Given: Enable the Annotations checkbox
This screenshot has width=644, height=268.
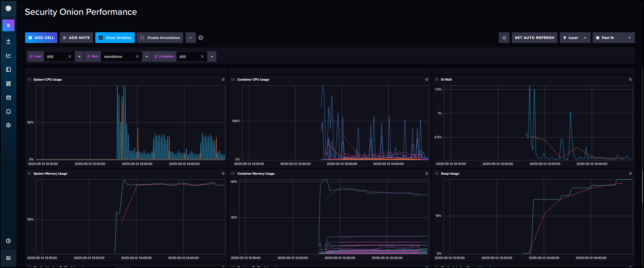Looking at the screenshot, I should pyautogui.click(x=143, y=38).
